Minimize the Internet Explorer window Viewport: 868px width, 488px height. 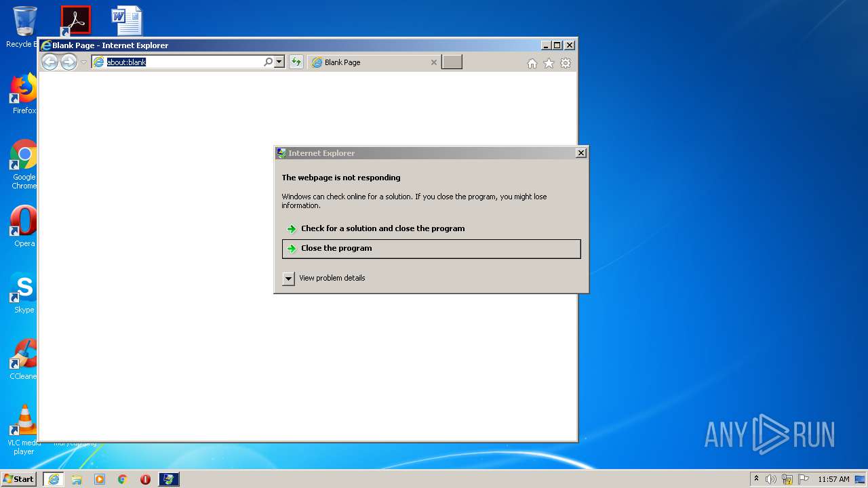[x=546, y=45]
